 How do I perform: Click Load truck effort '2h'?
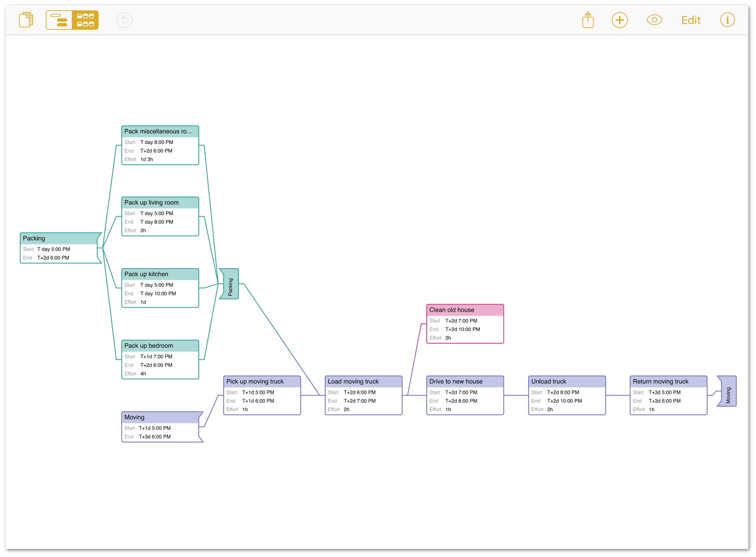tap(347, 409)
